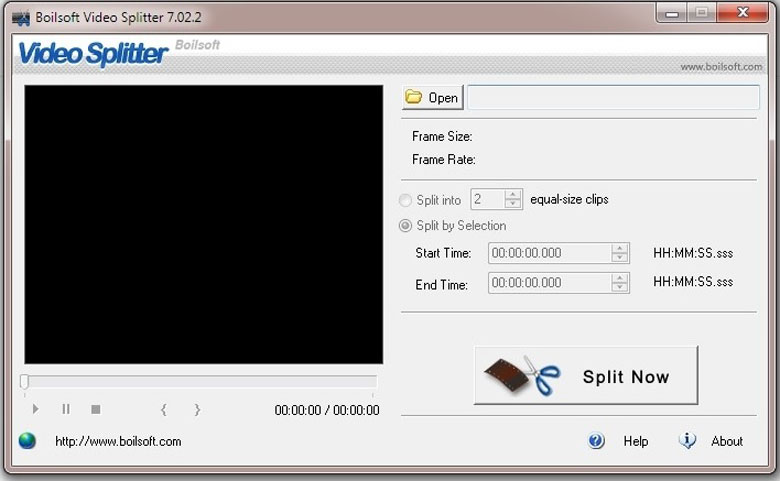This screenshot has width=780, height=481.
Task: Click the Open button with folder icon
Action: coord(432,97)
